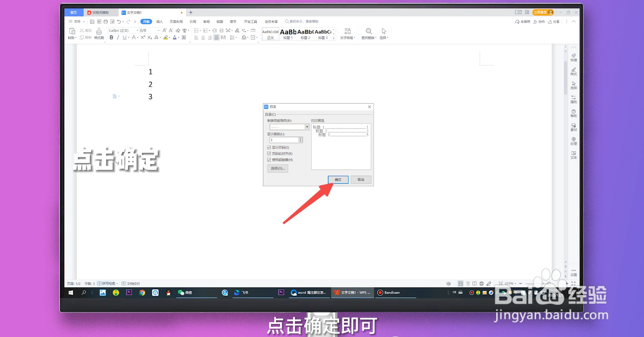Open 选项(O)... in the 目录 dialog

pyautogui.click(x=277, y=168)
